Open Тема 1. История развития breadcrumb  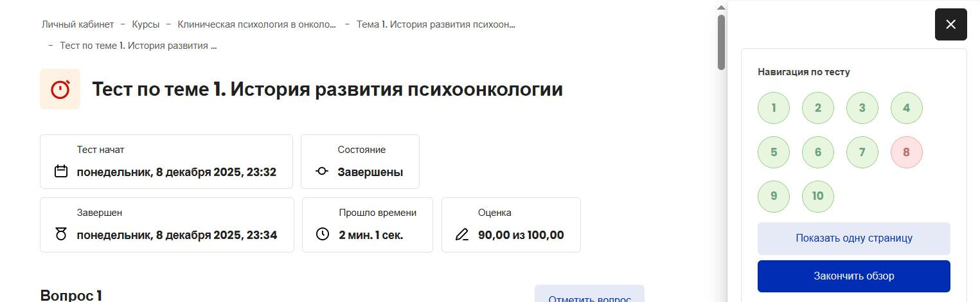coord(436,24)
